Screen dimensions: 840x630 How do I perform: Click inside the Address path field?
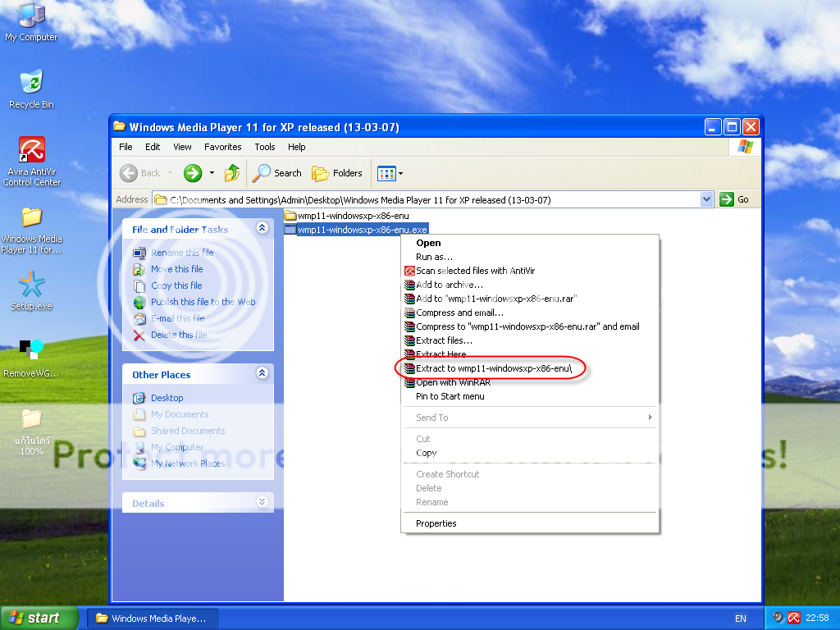coord(427,200)
